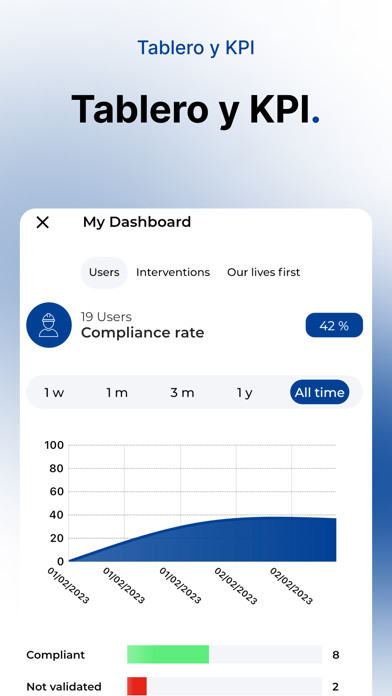Image resolution: width=392 pixels, height=696 pixels.
Task: Click the Not validated count value 2
Action: point(336,687)
